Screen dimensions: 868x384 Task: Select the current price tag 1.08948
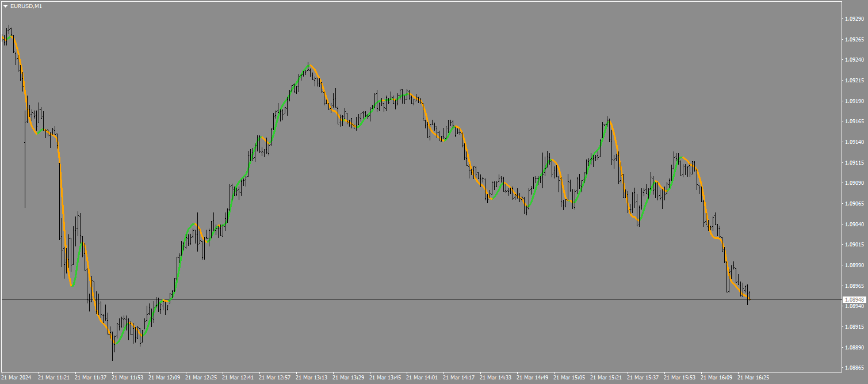[854, 300]
